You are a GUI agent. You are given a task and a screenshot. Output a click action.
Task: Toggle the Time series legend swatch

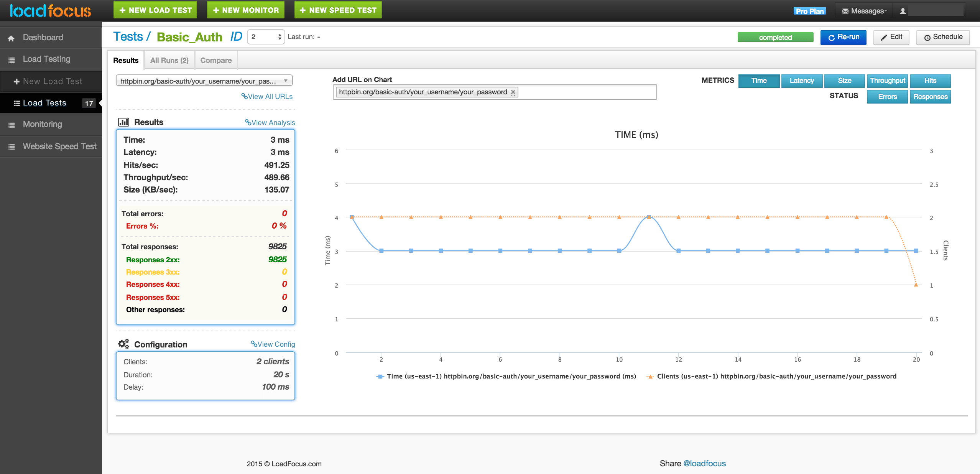point(380,377)
